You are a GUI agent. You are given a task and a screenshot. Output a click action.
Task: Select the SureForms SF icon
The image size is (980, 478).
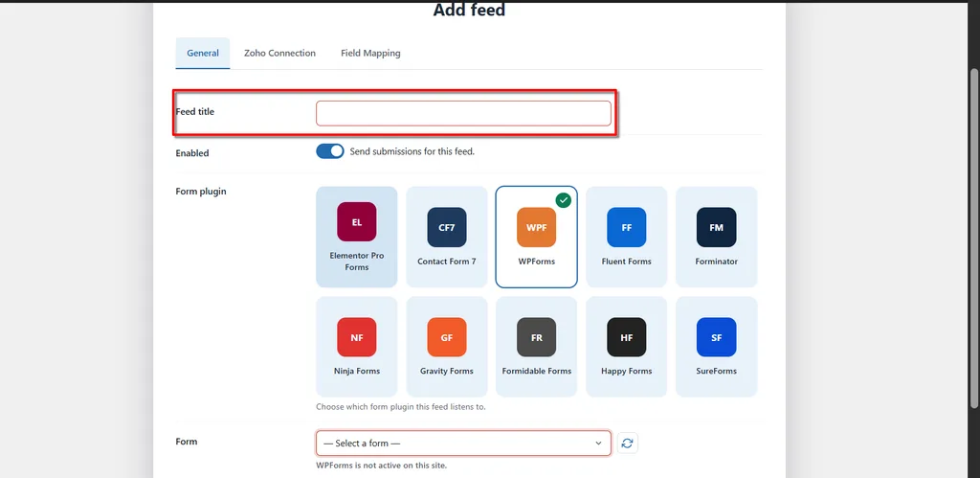716,337
